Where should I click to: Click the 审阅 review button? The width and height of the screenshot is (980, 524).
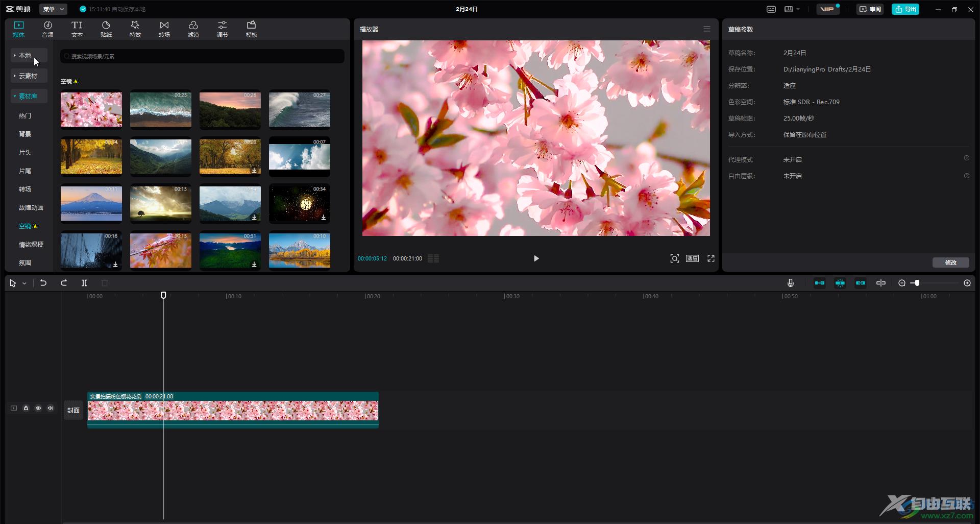tap(870, 9)
